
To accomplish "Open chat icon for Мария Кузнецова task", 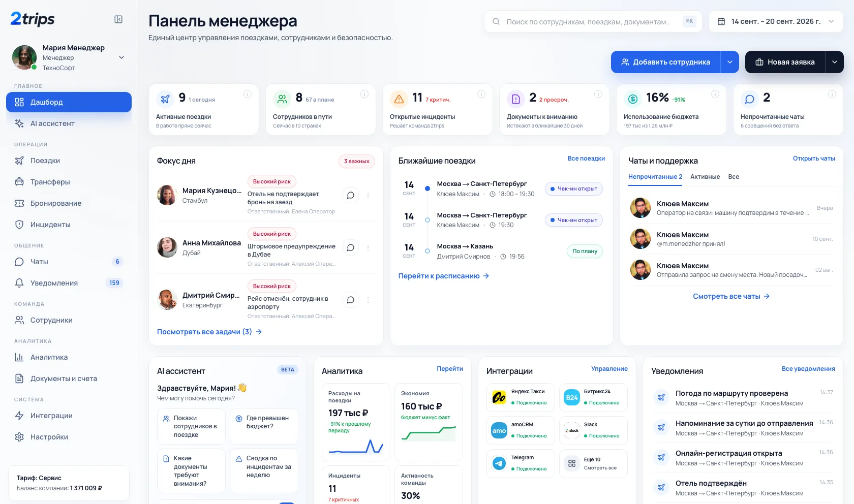I will pos(351,195).
